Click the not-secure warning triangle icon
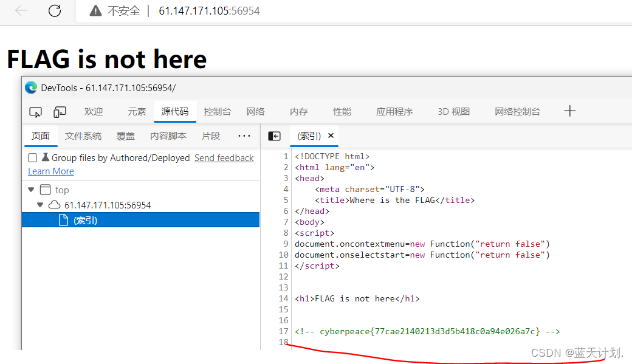The width and height of the screenshot is (632, 364). [95, 10]
